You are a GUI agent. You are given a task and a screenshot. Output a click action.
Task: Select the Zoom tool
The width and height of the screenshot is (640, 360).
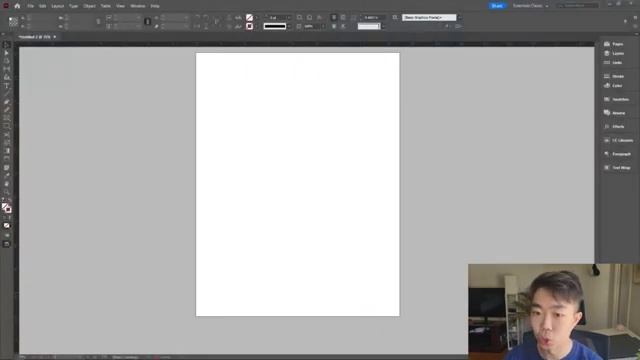pos(7,192)
